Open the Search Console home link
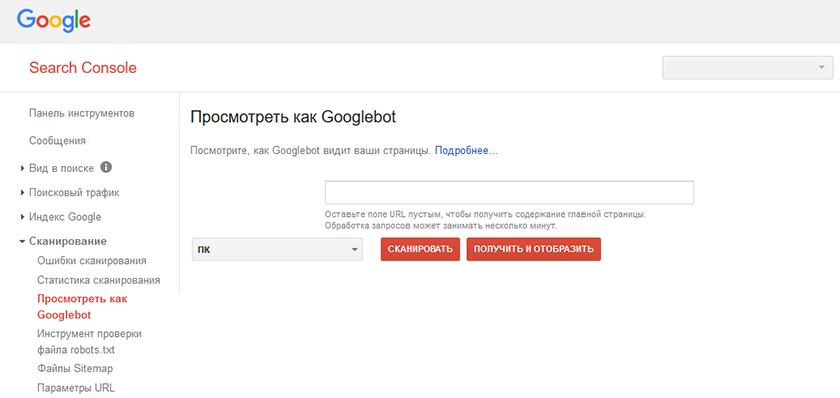The width and height of the screenshot is (840, 398). (x=82, y=68)
